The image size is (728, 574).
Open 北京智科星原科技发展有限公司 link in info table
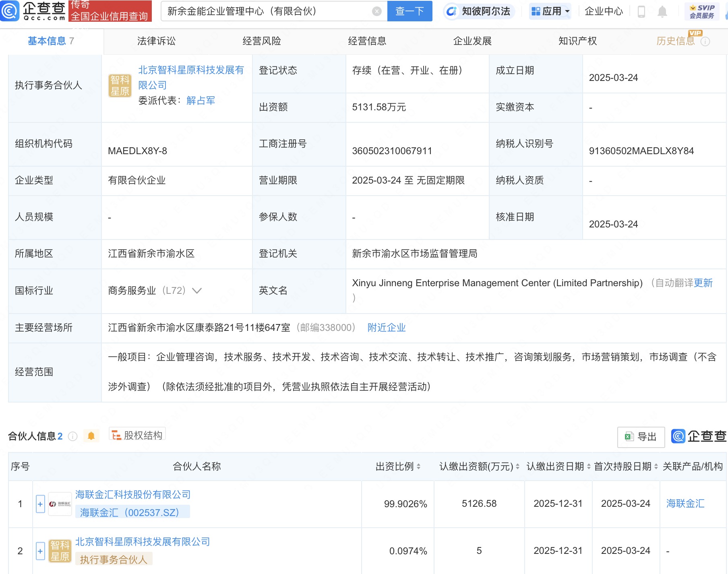click(191, 77)
